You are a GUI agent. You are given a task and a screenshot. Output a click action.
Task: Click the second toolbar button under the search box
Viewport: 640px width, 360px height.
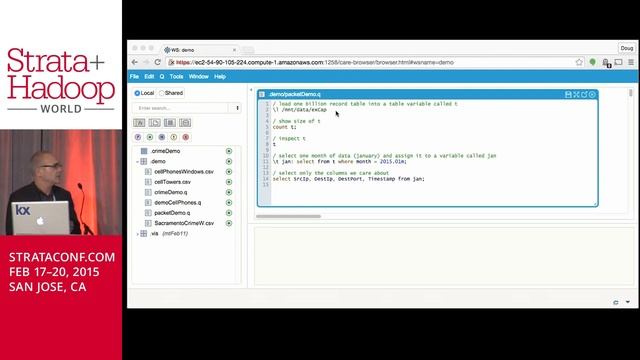coord(154,122)
